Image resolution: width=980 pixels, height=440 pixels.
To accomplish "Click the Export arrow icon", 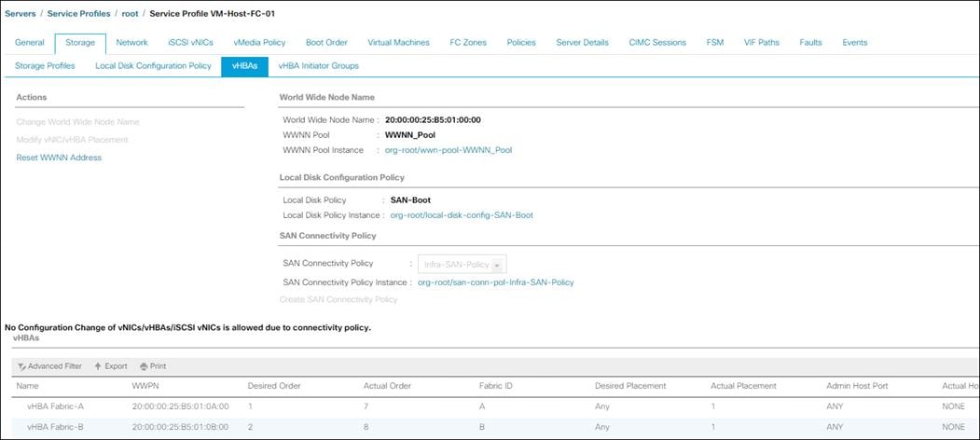I will click(98, 366).
